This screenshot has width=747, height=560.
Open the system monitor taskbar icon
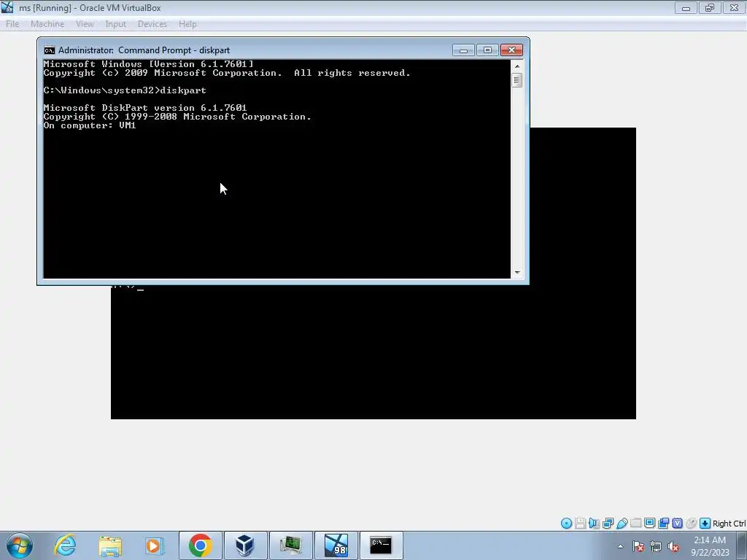[x=290, y=545]
